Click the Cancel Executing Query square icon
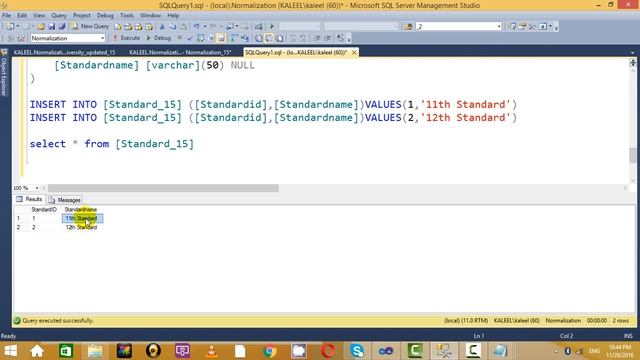This screenshot has width=640, height=360. point(180,38)
